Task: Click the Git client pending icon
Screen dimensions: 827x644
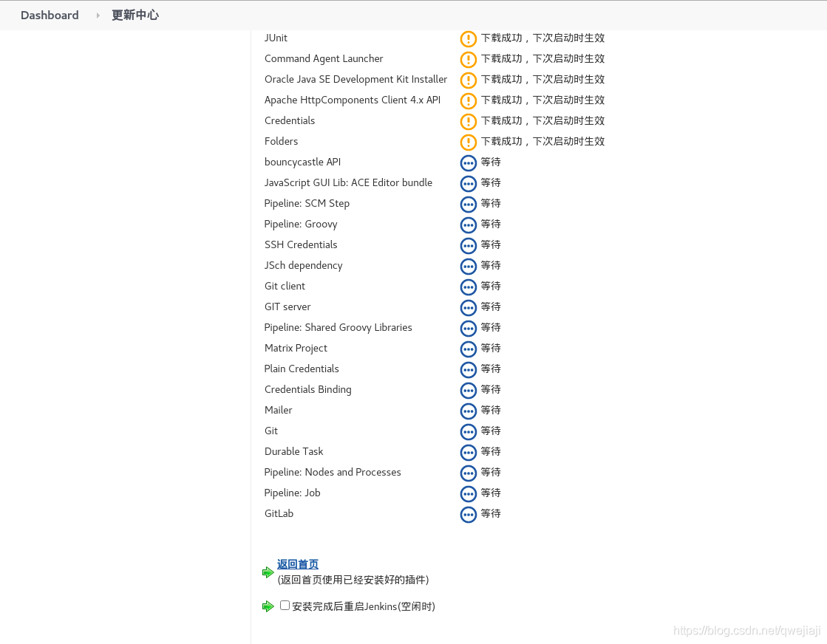Action: click(468, 287)
